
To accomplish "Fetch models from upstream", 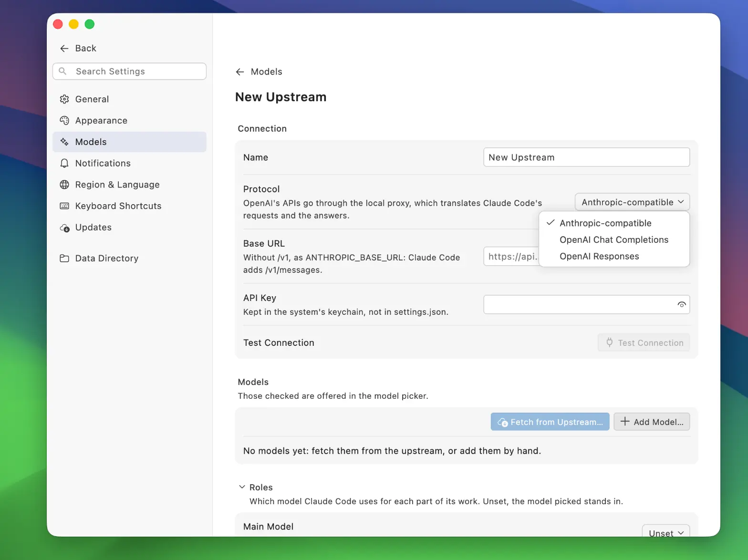I will 550,422.
